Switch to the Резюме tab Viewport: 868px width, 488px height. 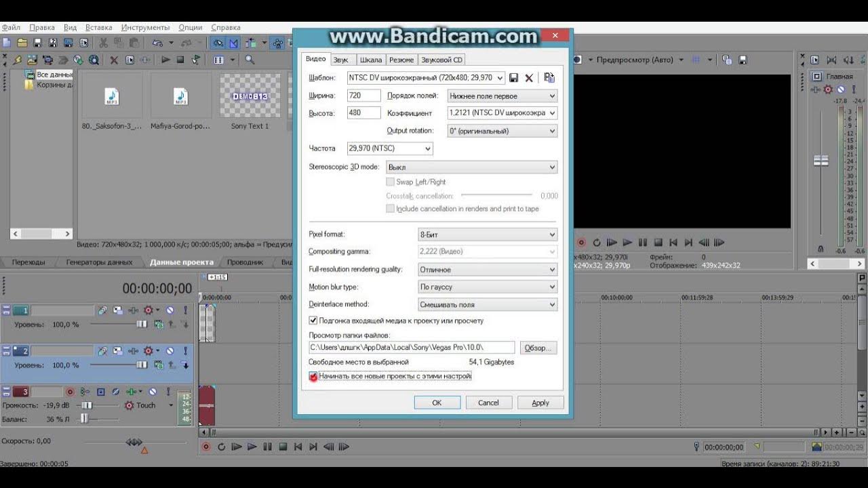pos(401,60)
